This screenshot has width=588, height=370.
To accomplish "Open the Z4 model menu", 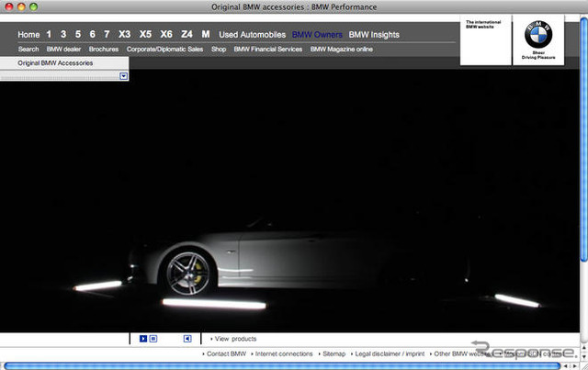I will click(187, 34).
